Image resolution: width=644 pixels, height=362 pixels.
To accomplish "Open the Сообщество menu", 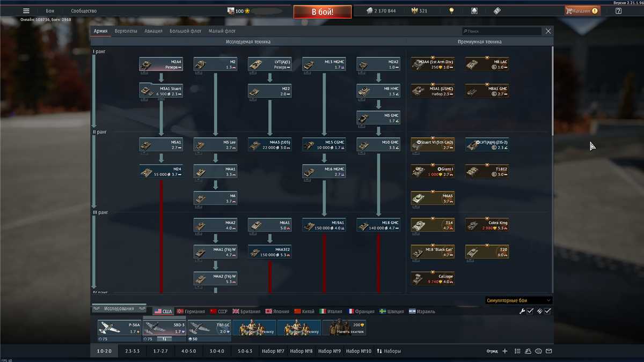I will click(84, 11).
